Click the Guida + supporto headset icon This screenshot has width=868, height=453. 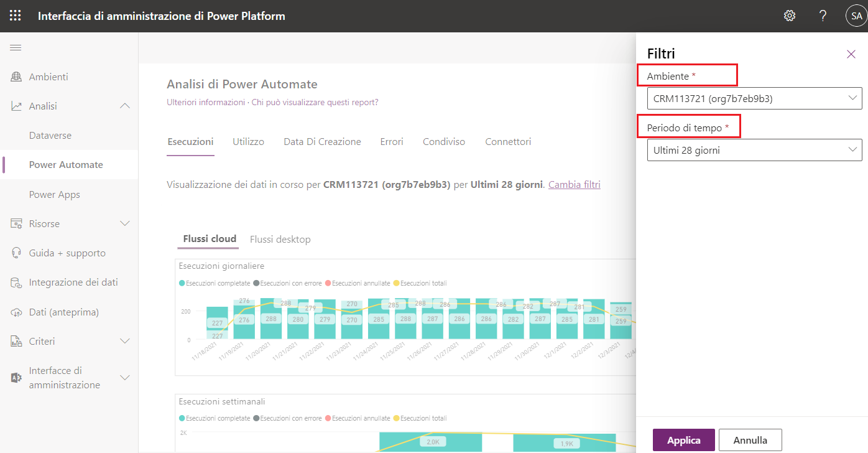16,253
